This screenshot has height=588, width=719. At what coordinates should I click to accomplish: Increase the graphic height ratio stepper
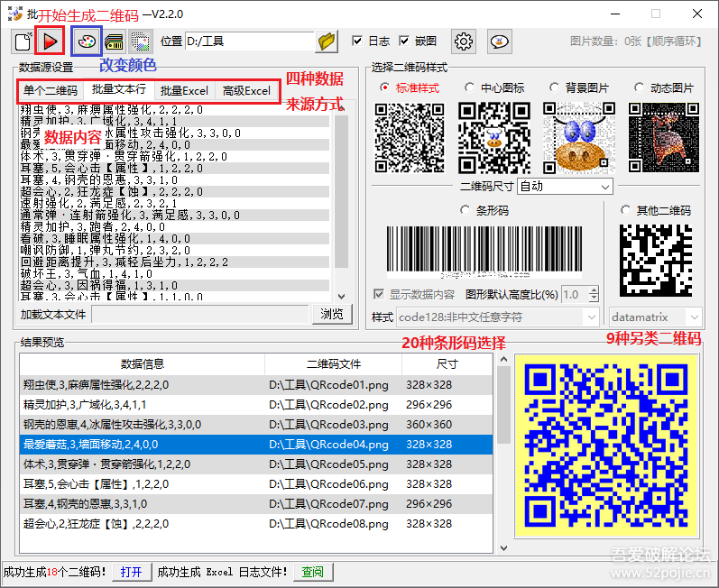(x=594, y=290)
